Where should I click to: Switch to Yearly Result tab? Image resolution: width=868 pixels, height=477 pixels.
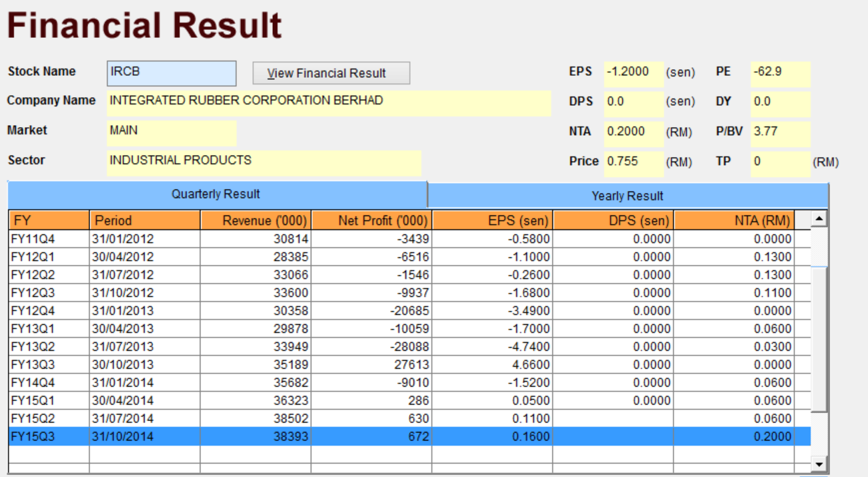628,196
